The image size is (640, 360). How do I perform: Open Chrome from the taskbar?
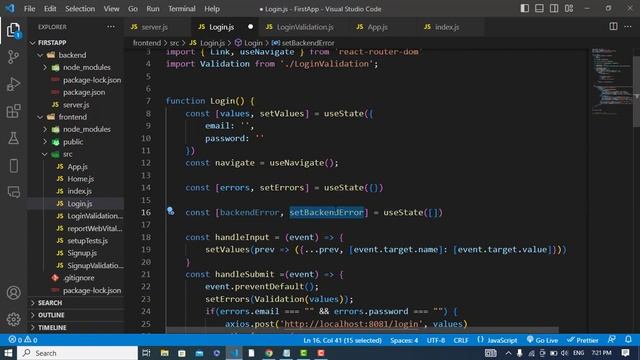[x=269, y=353]
